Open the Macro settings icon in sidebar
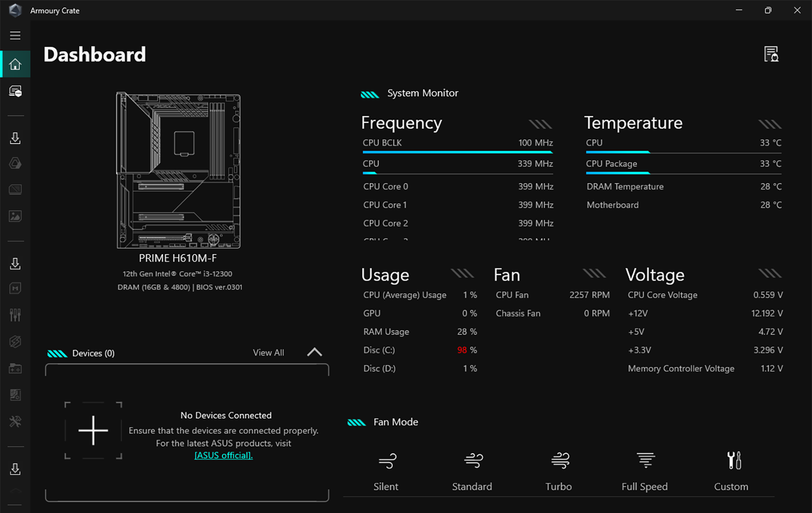This screenshot has height=513, width=812. click(x=16, y=288)
